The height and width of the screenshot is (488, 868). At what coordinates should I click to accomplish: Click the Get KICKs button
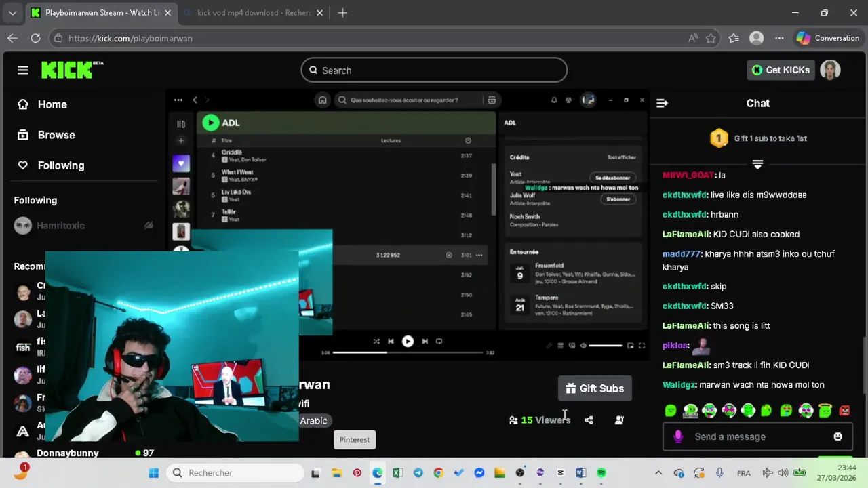[x=781, y=70]
